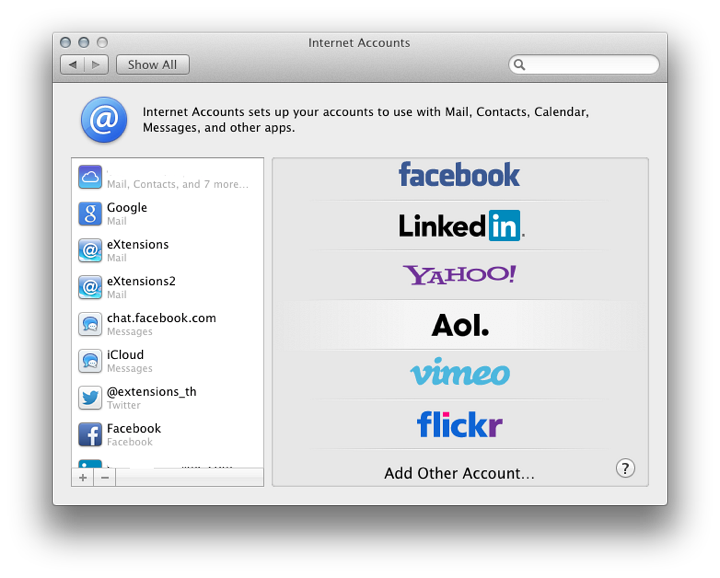Click the partially visible LinkedIn account icon
Viewport: 720px width, 578px height.
(x=90, y=463)
